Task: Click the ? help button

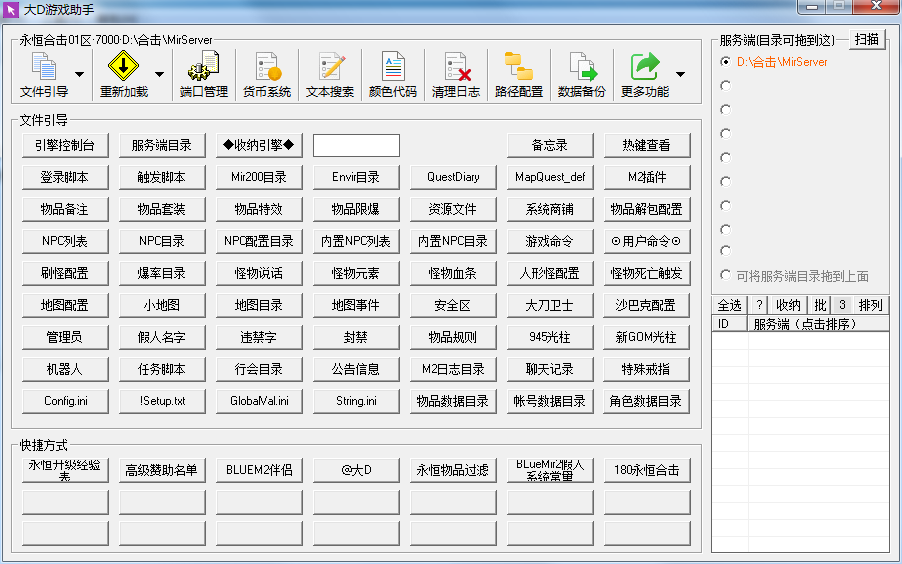Action: click(x=759, y=305)
